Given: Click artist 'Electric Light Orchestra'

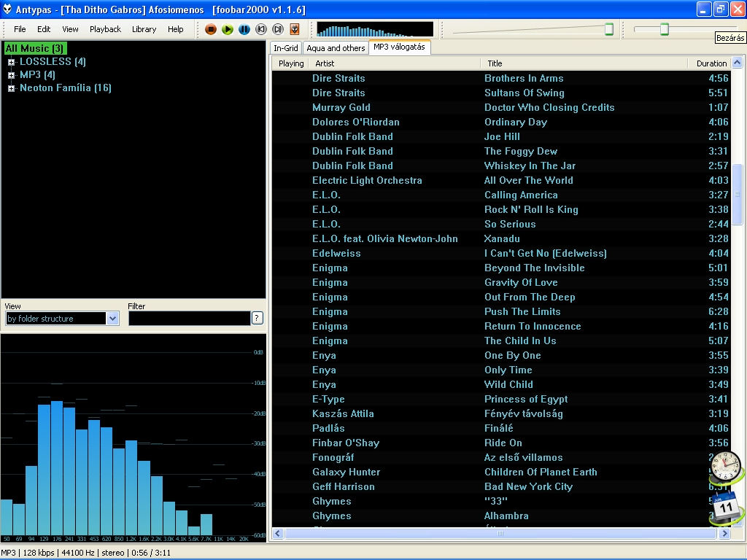Looking at the screenshot, I should pos(367,181).
